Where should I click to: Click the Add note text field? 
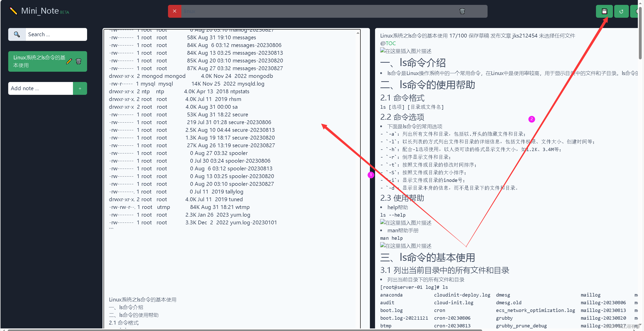41,88
